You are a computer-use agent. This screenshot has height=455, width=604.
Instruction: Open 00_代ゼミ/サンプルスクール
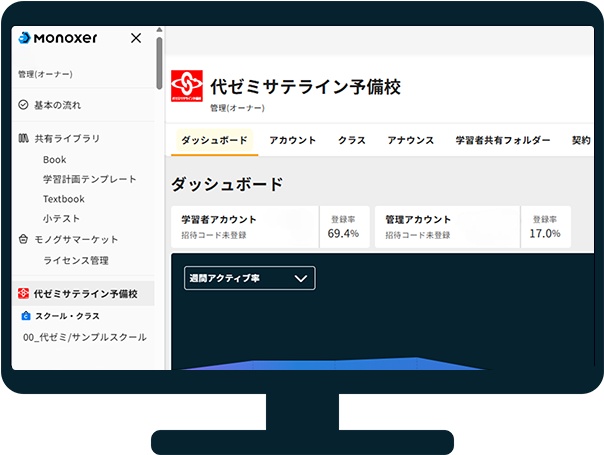pos(85,337)
